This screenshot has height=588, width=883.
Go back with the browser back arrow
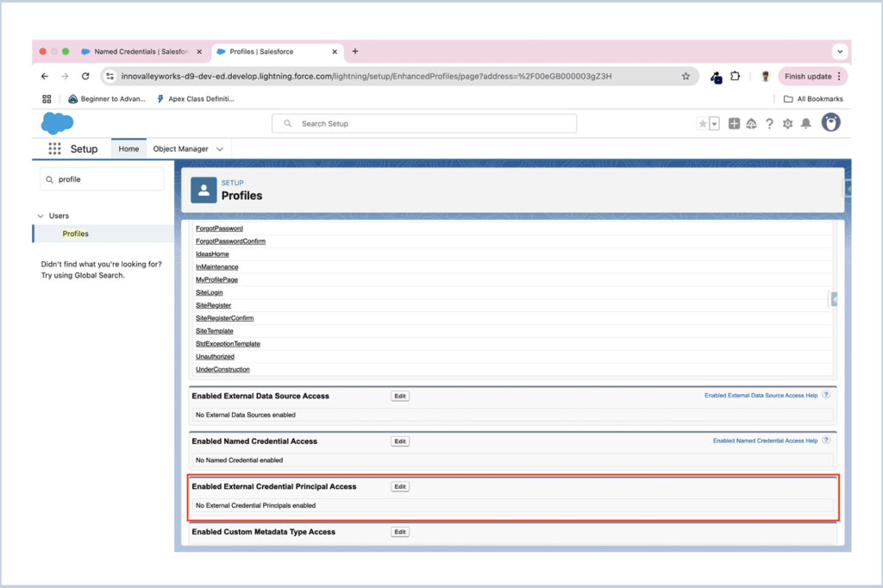(45, 76)
